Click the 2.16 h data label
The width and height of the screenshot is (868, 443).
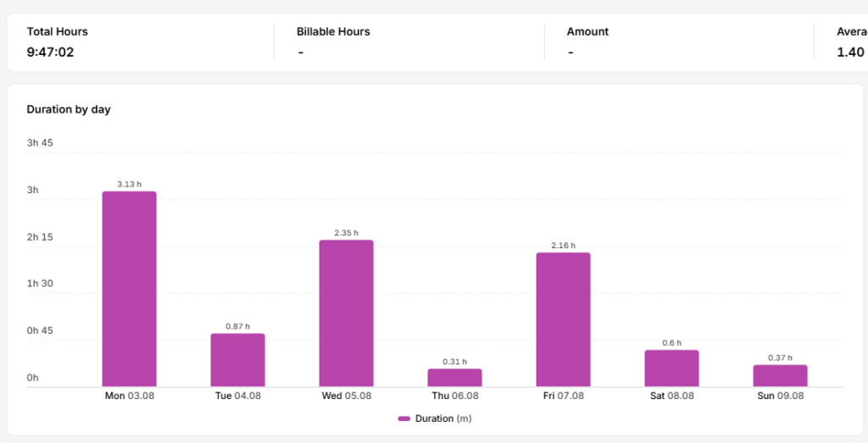[563, 245]
